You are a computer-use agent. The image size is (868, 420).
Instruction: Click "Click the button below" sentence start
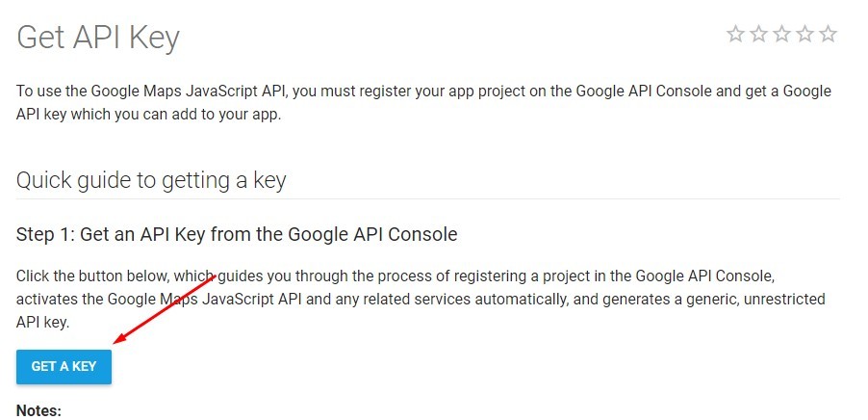click(x=88, y=276)
